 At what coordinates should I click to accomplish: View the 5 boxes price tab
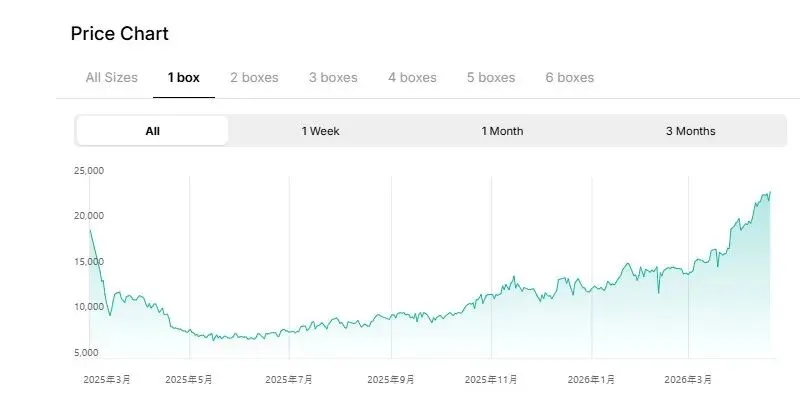491,77
